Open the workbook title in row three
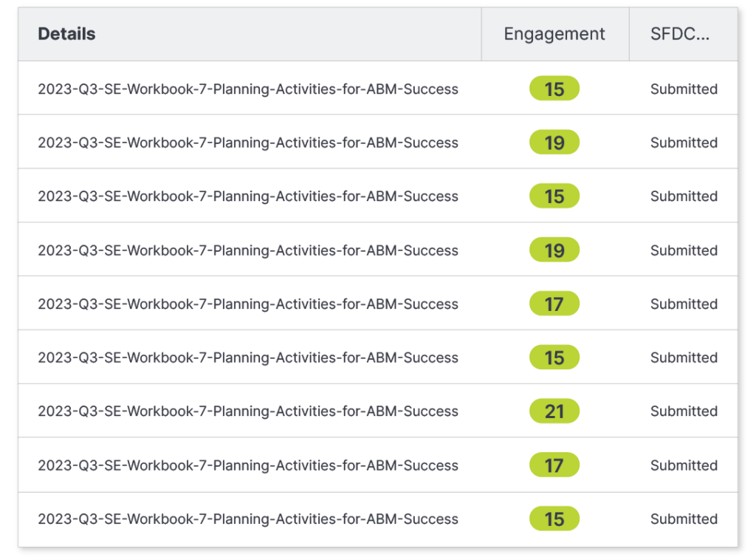Image resolution: width=756 pixels, height=560 pixels. point(248,196)
